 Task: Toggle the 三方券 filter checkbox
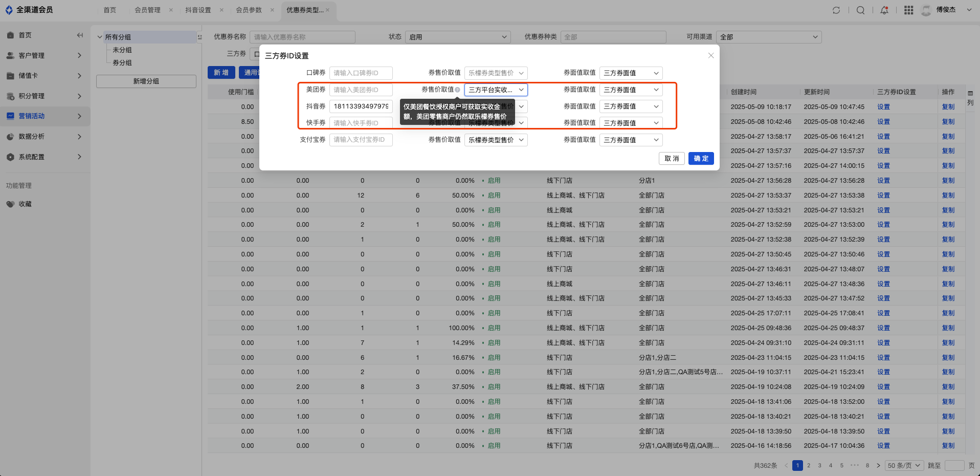tap(257, 54)
